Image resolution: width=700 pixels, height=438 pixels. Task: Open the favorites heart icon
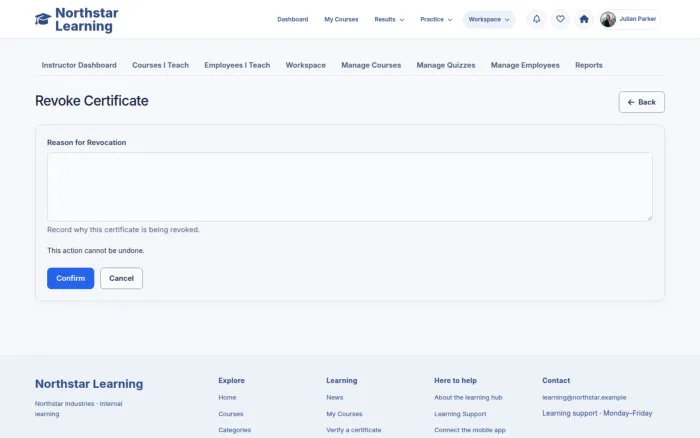(560, 19)
